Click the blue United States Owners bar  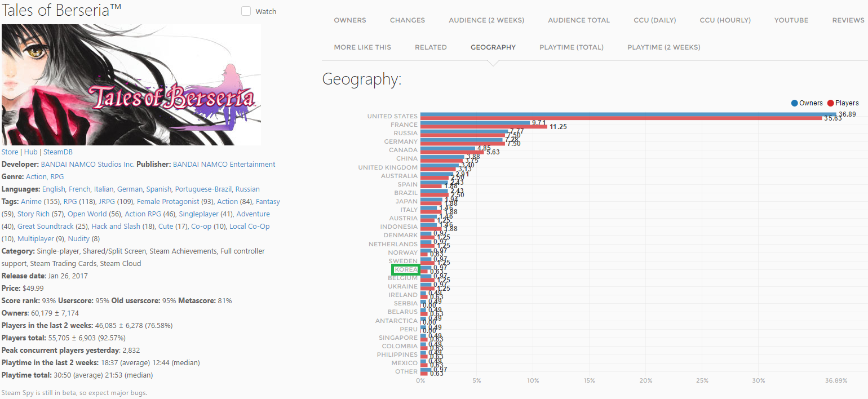628,114
